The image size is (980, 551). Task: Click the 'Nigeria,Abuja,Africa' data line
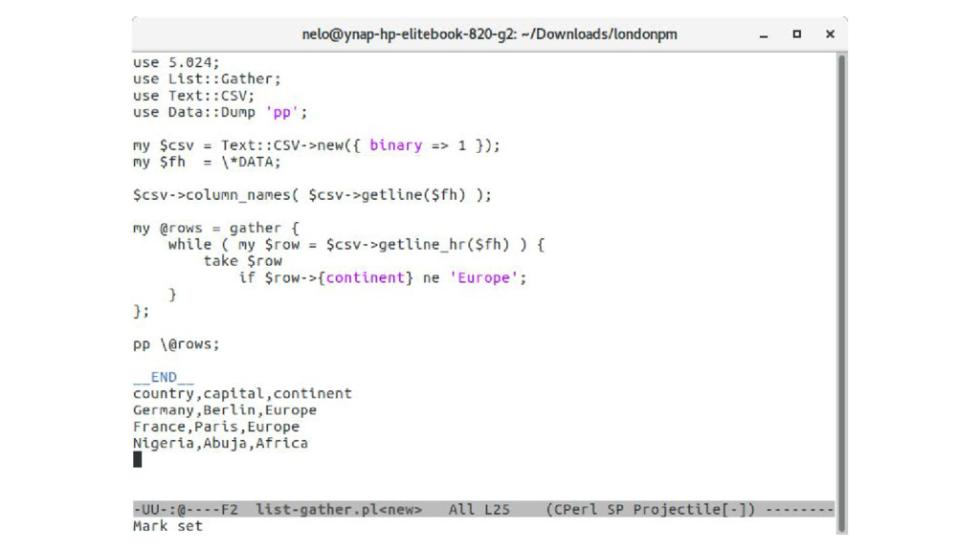point(220,444)
